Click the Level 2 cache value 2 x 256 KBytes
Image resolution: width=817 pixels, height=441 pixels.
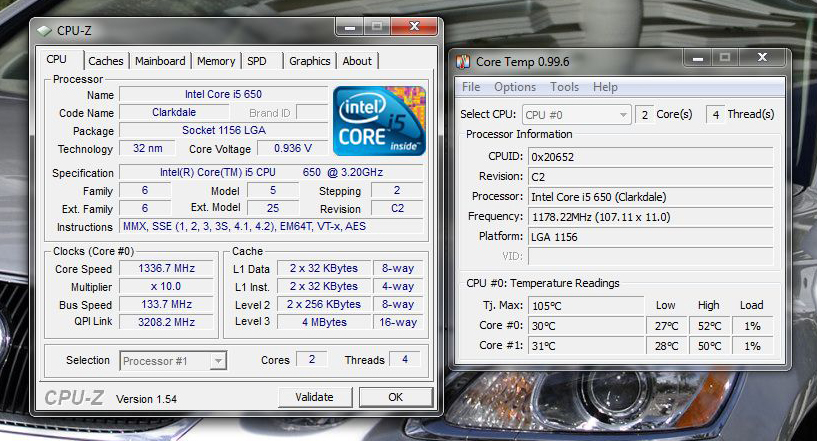coord(324,304)
